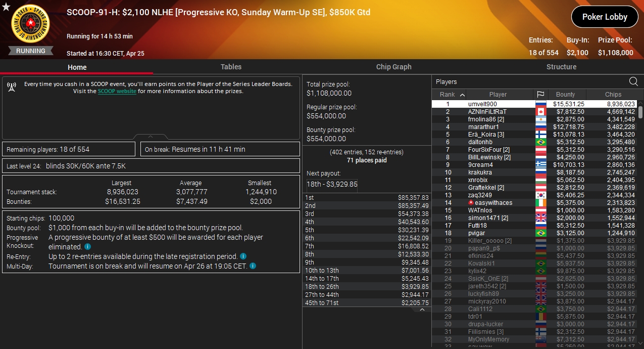The image size is (644, 349).
Task: Open the SCOOP website link
Action: point(117,92)
